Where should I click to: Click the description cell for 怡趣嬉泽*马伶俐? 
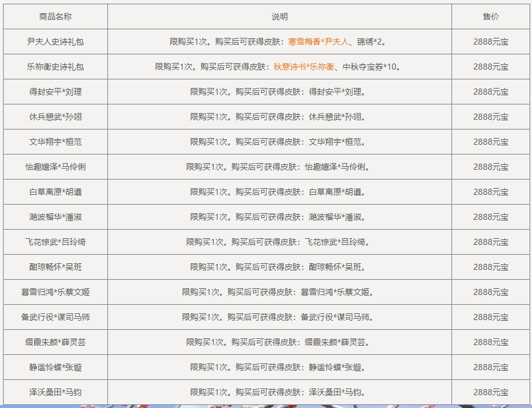[x=279, y=167]
